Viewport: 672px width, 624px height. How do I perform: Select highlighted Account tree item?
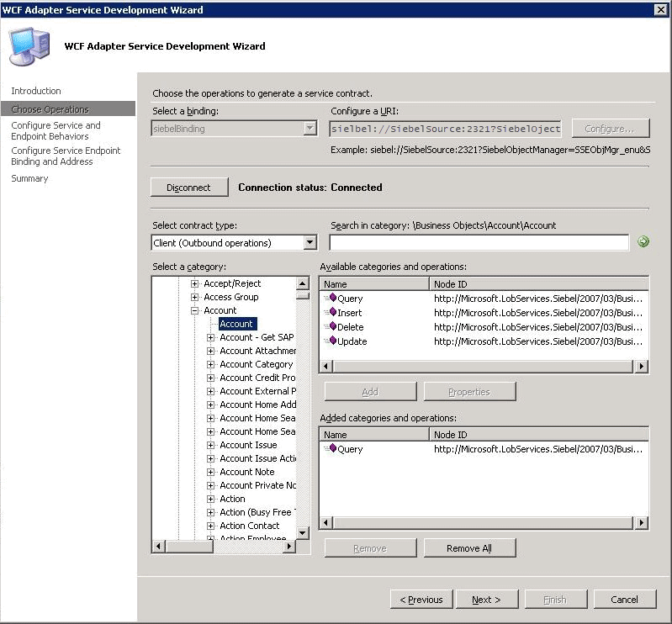[x=237, y=324]
